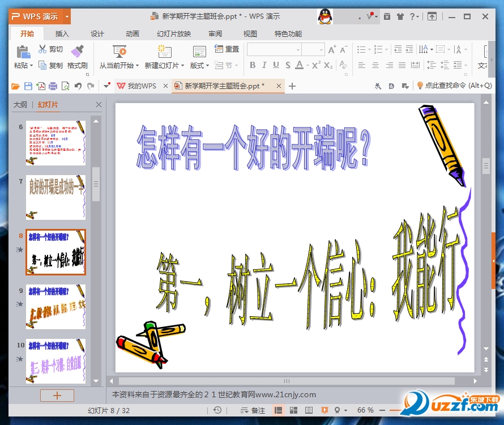Open the 动画 ribbon tab
504x425 pixels.
point(132,34)
